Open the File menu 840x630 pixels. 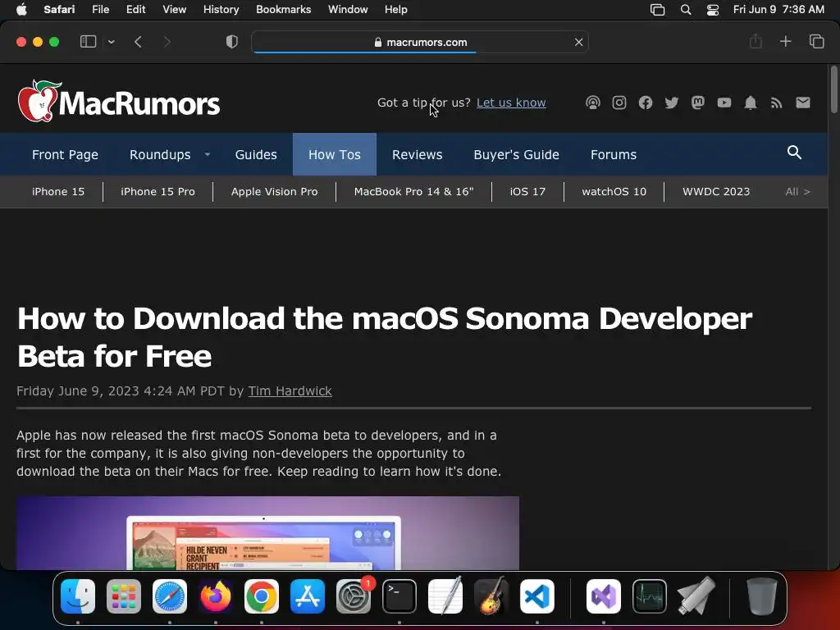(x=100, y=9)
